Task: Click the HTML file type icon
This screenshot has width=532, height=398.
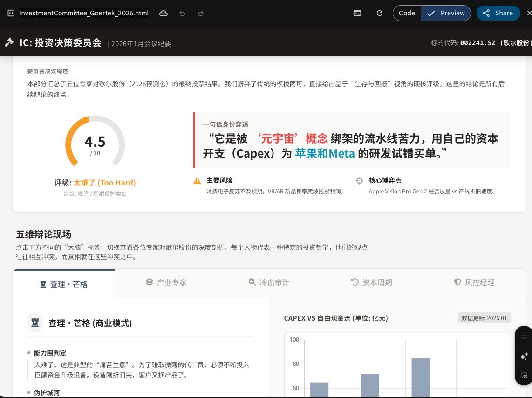Action: pyautogui.click(x=11, y=13)
